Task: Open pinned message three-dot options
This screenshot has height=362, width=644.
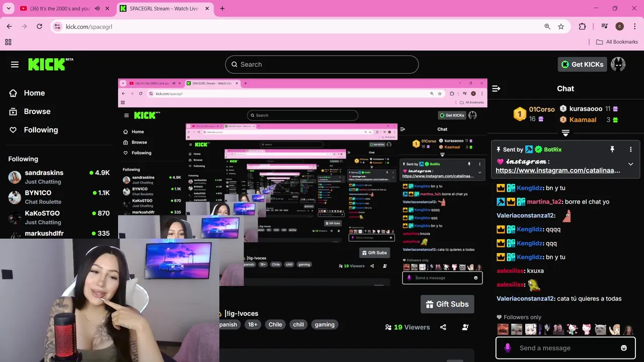Action: pyautogui.click(x=630, y=149)
